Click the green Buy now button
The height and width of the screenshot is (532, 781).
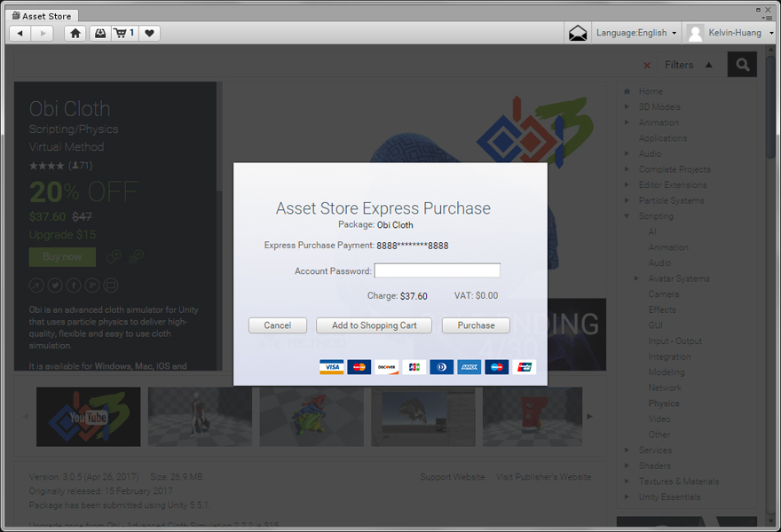tap(62, 257)
